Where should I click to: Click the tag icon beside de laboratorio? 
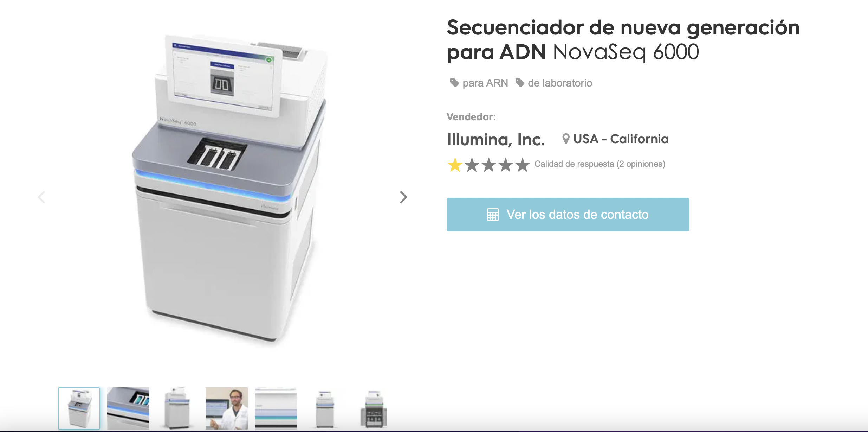[520, 83]
